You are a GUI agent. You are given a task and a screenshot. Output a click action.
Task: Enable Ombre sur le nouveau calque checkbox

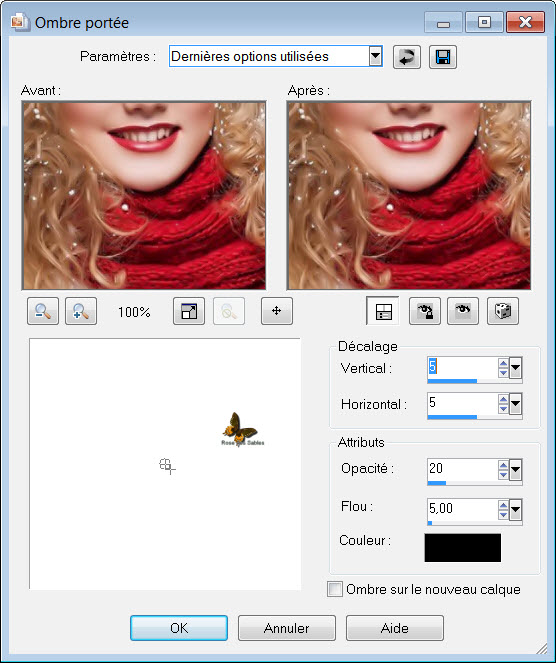(x=335, y=589)
